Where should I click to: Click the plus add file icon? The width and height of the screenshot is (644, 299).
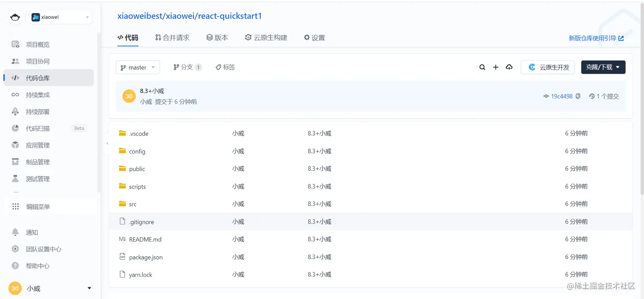click(x=496, y=67)
